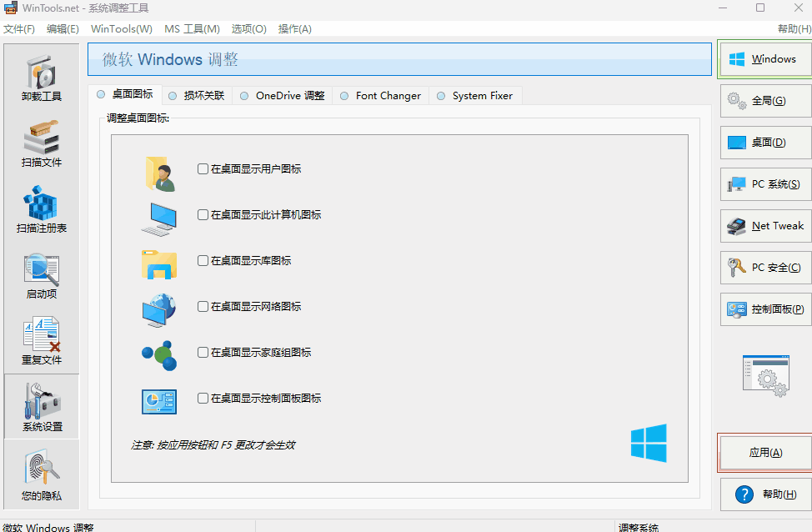This screenshot has width=812, height=532.
Task: Click the 应用(A) apply button
Action: click(x=765, y=453)
